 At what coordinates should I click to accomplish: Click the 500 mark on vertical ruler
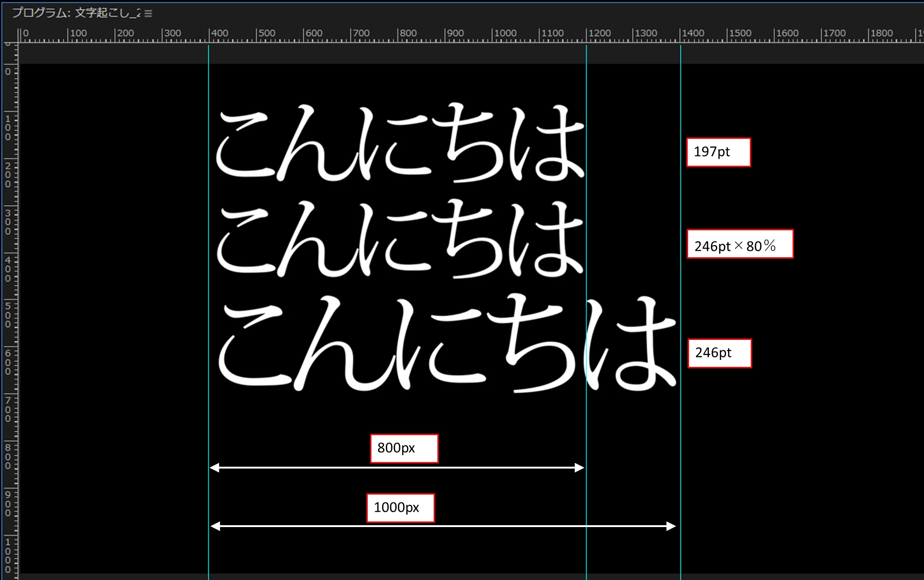coord(8,315)
